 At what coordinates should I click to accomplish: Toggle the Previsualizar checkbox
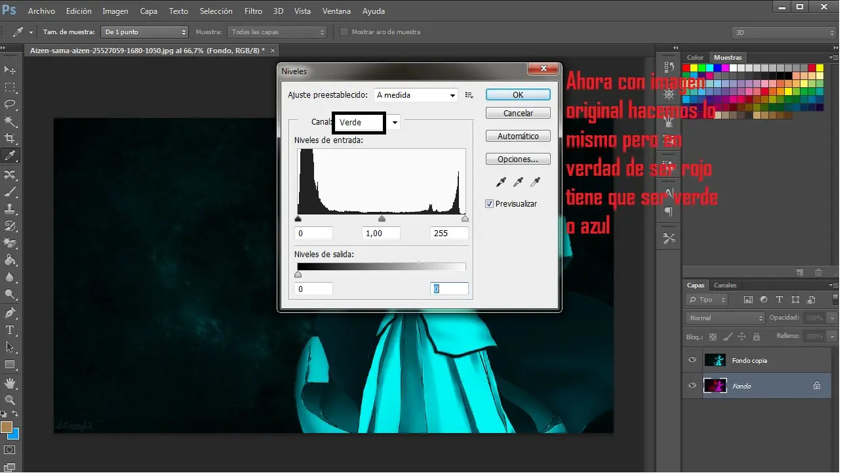click(489, 204)
